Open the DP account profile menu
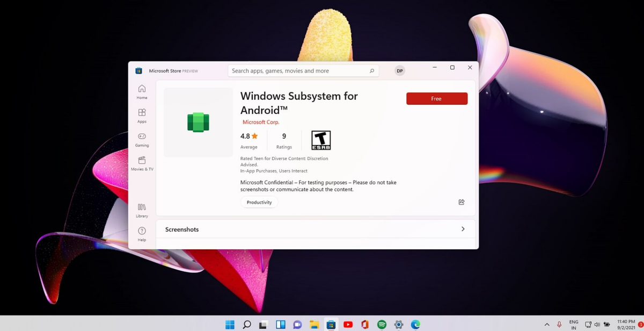The image size is (644, 331). (x=400, y=71)
